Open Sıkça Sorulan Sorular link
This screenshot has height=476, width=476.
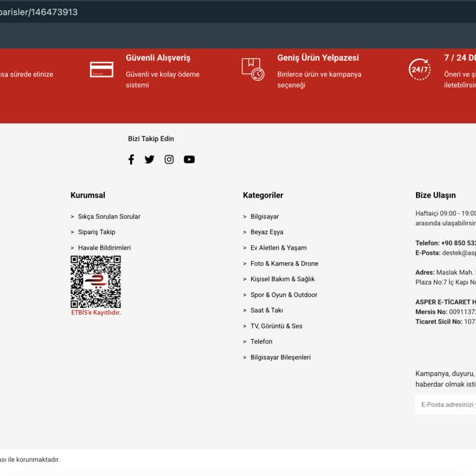pos(109,216)
